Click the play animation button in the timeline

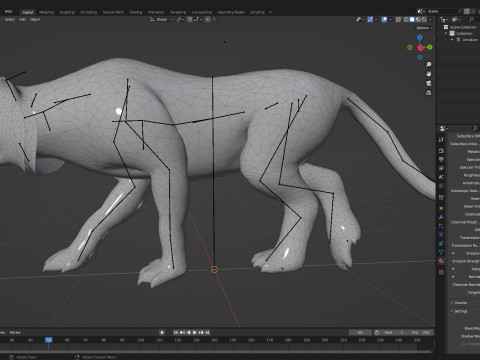[x=195, y=332]
